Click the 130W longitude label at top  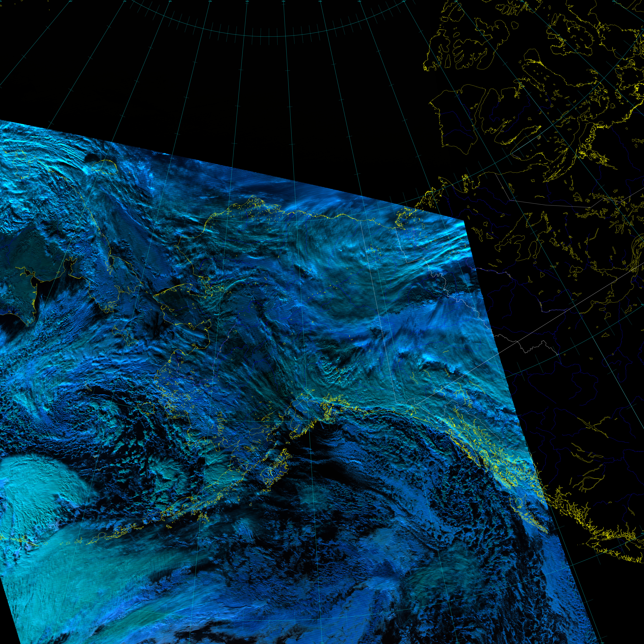[359, 1]
